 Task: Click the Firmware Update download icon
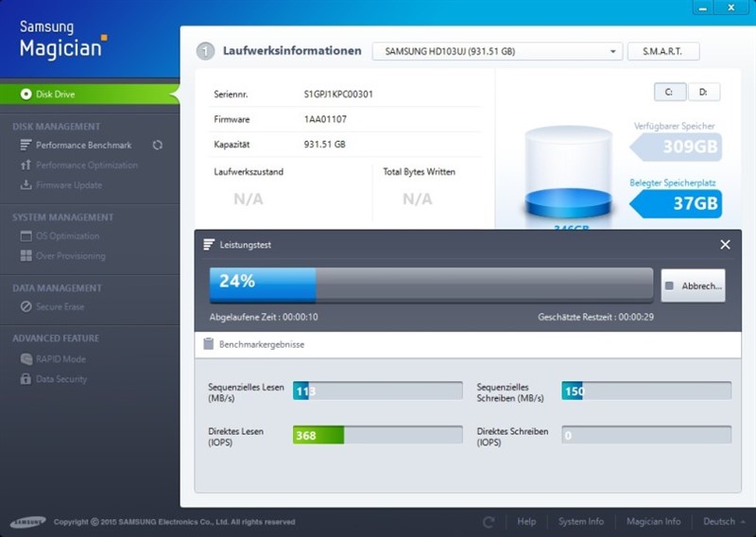[26, 184]
